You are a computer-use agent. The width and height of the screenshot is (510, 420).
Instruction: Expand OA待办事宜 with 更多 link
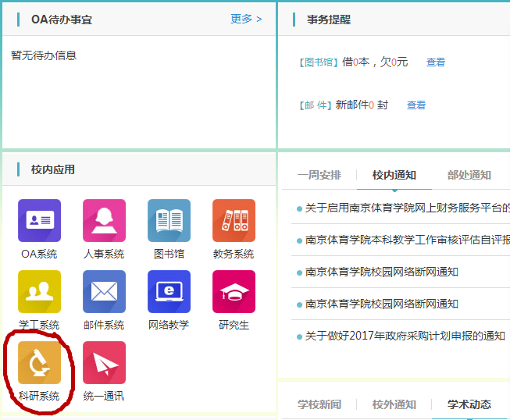(246, 19)
